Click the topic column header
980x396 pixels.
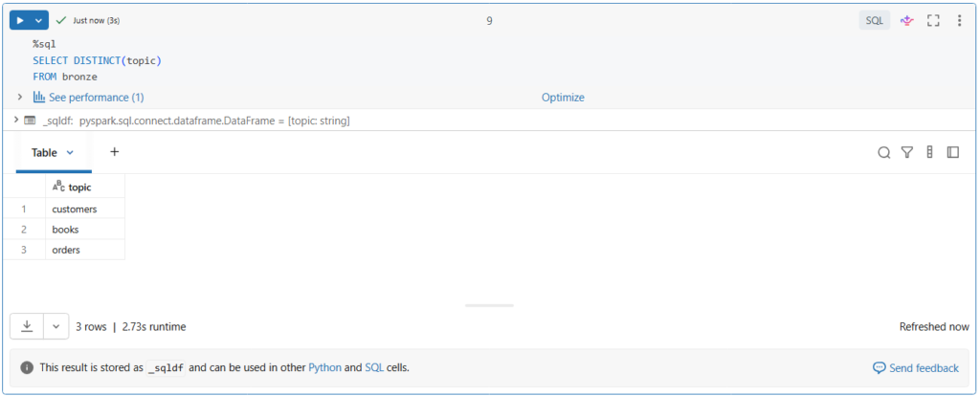pos(79,187)
